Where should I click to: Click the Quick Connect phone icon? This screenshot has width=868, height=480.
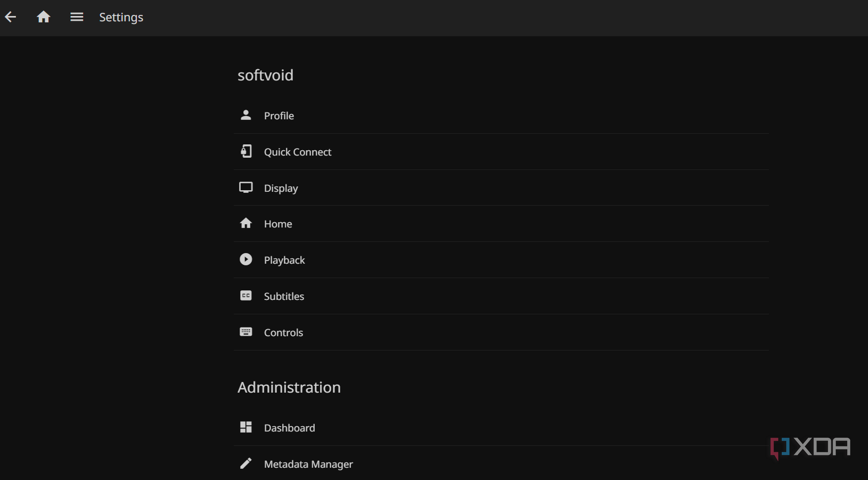pyautogui.click(x=245, y=151)
